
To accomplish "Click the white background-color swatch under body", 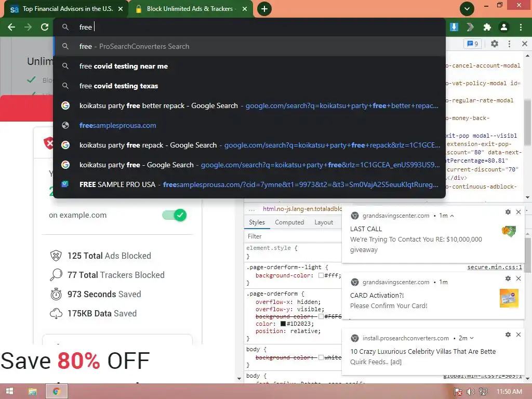I will 321,357.
